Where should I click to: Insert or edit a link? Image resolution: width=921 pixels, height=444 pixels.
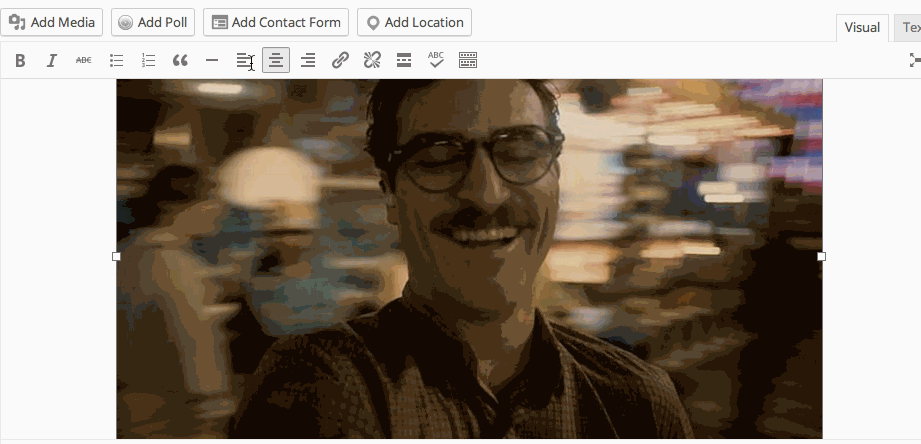pyautogui.click(x=340, y=61)
